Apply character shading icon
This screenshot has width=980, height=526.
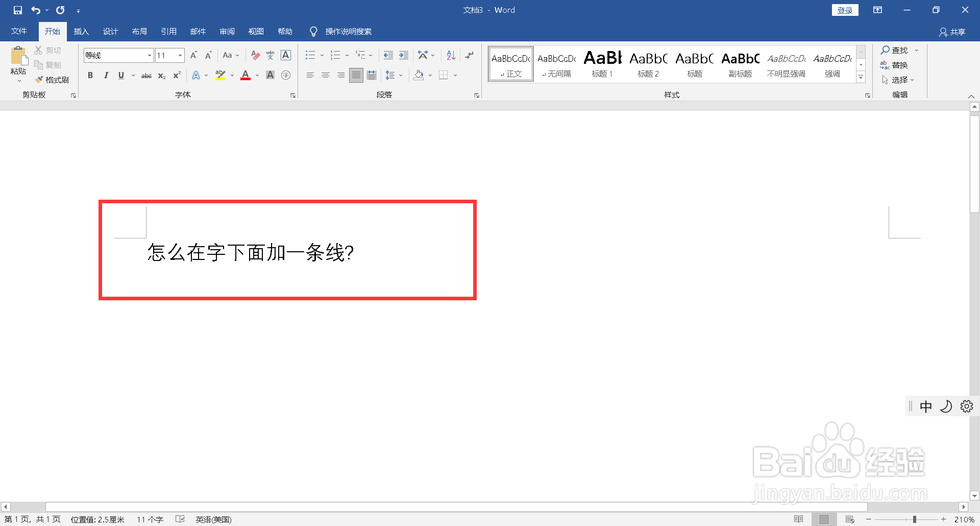click(x=271, y=75)
